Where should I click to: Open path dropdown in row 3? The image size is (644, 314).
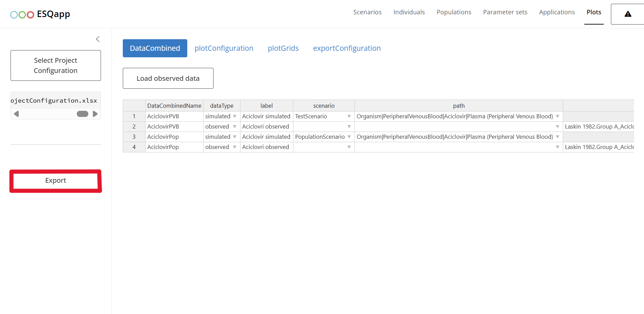557,137
